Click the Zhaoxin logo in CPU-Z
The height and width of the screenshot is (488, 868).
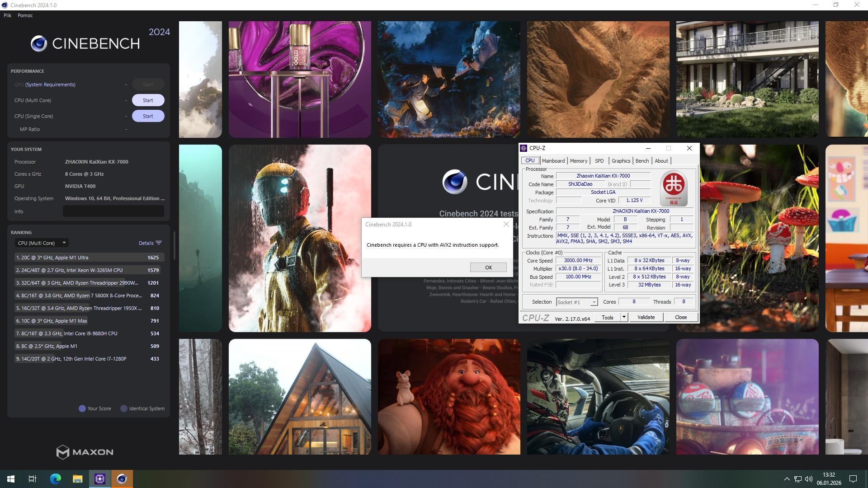pos(674,188)
